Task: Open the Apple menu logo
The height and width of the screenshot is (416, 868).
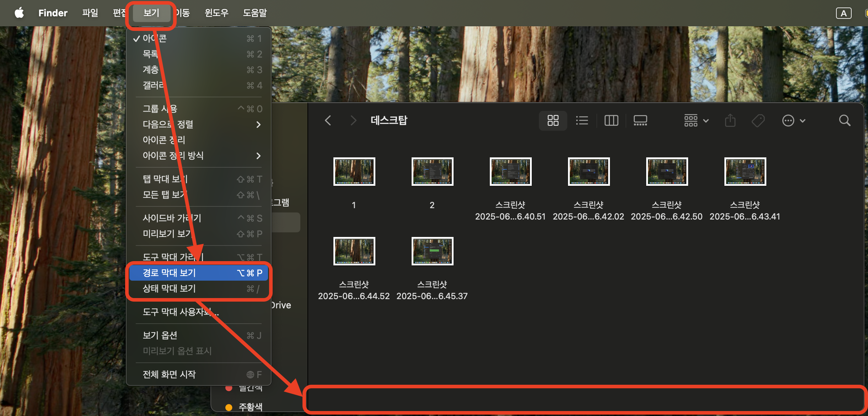Action: coord(19,13)
